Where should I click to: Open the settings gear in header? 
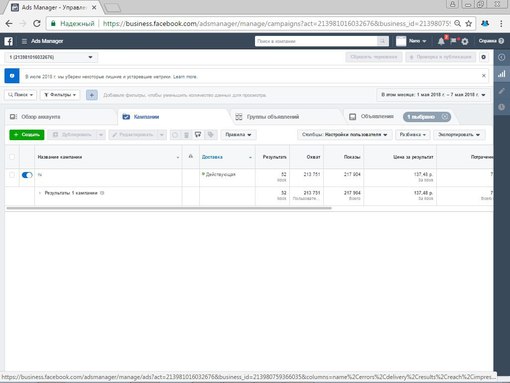click(x=465, y=41)
